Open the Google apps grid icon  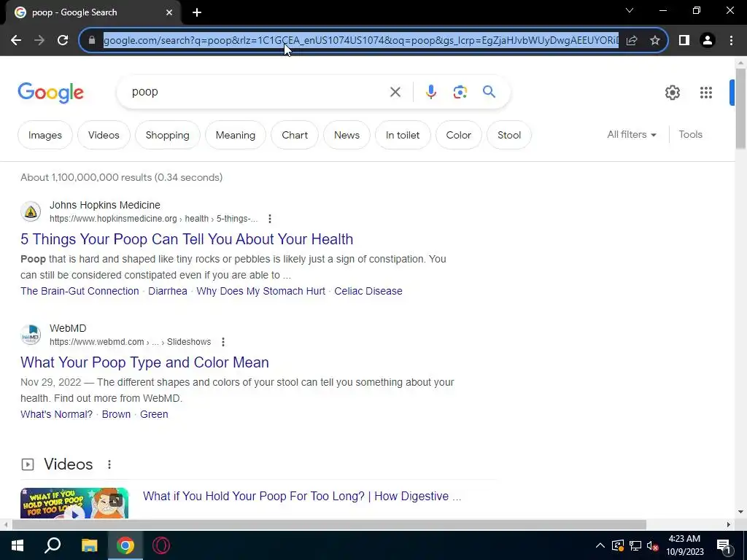(x=706, y=93)
